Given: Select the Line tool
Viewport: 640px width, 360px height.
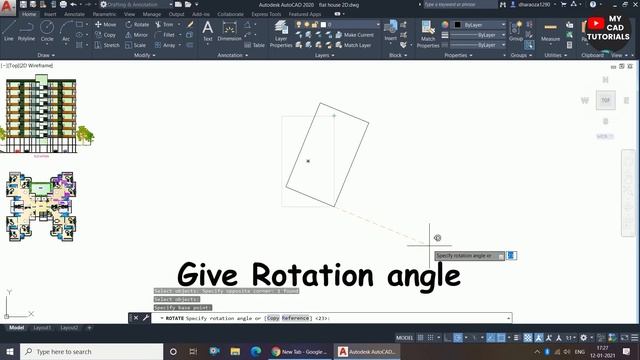Looking at the screenshot, I should point(8,31).
